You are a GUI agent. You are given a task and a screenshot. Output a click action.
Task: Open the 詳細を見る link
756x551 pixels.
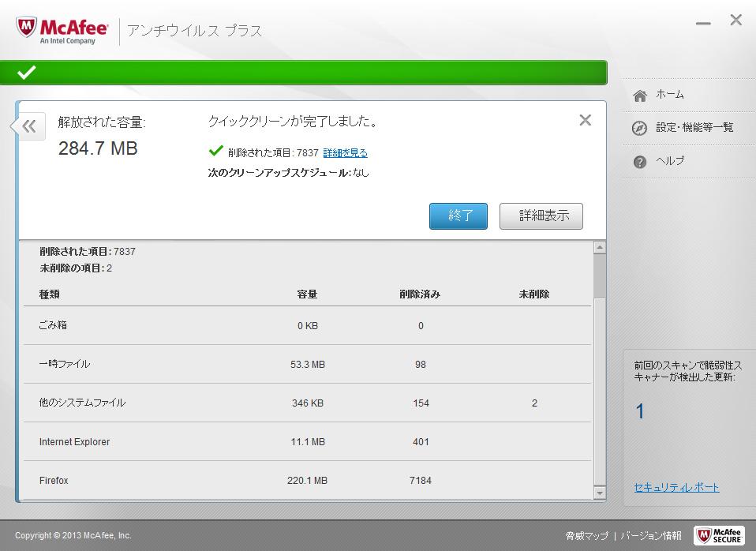point(345,153)
